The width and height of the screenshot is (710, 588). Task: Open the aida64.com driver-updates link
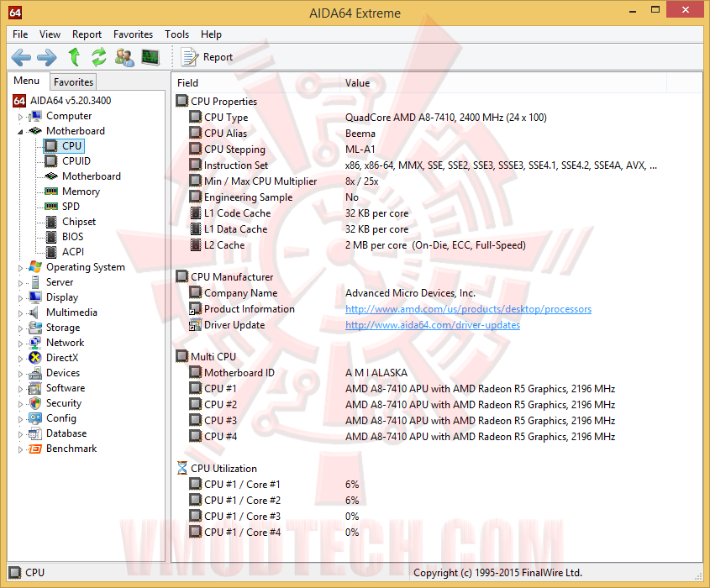coord(433,325)
